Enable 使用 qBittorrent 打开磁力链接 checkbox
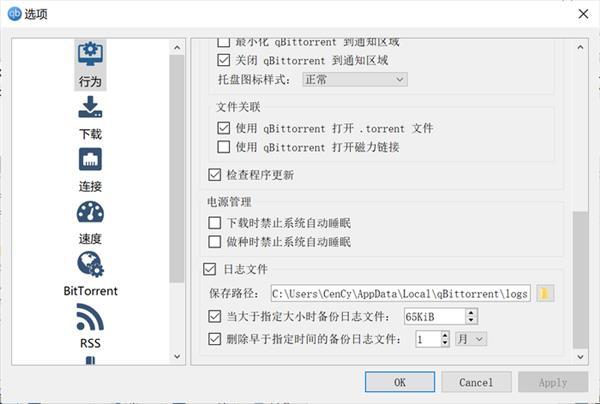Image resolution: width=600 pixels, height=404 pixels. point(223,147)
